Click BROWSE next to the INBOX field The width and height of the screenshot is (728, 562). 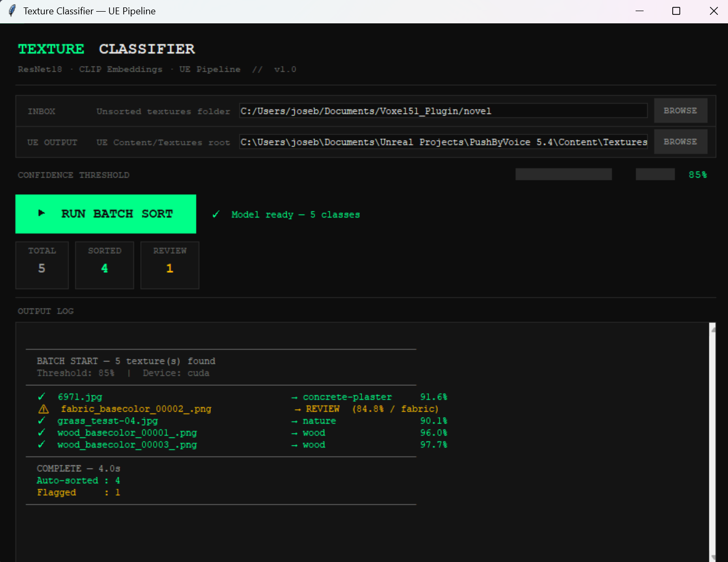pos(681,110)
